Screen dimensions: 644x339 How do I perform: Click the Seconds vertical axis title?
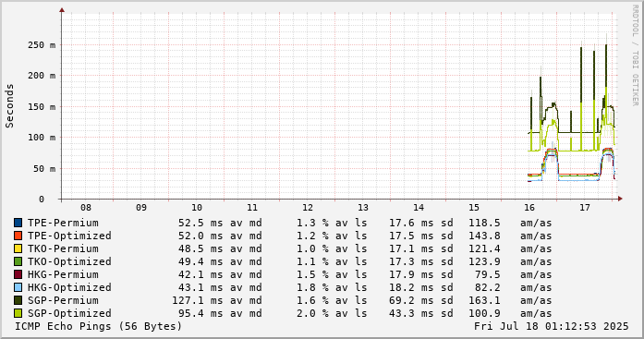(x=9, y=106)
